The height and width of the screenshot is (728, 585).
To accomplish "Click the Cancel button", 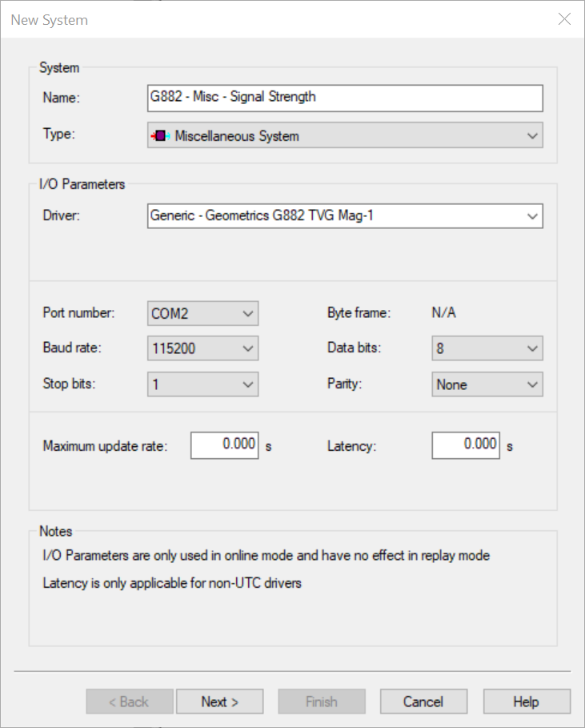I will tap(423, 702).
